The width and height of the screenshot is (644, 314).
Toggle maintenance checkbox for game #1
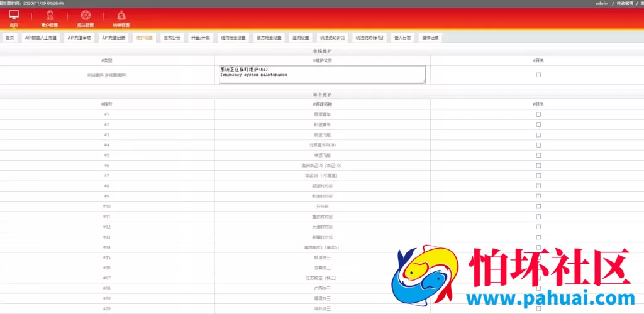pos(538,114)
